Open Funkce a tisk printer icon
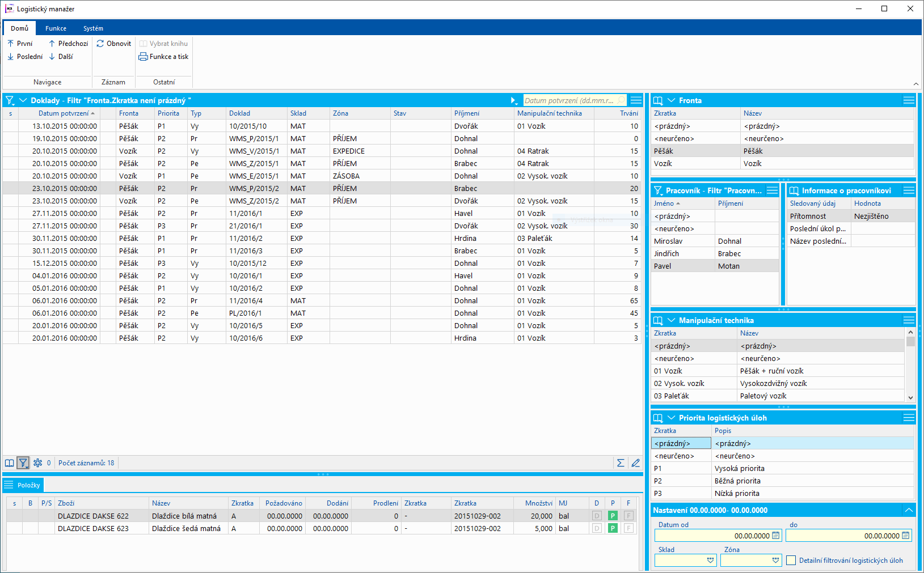Screen dimensions: 924x573 [x=144, y=57]
